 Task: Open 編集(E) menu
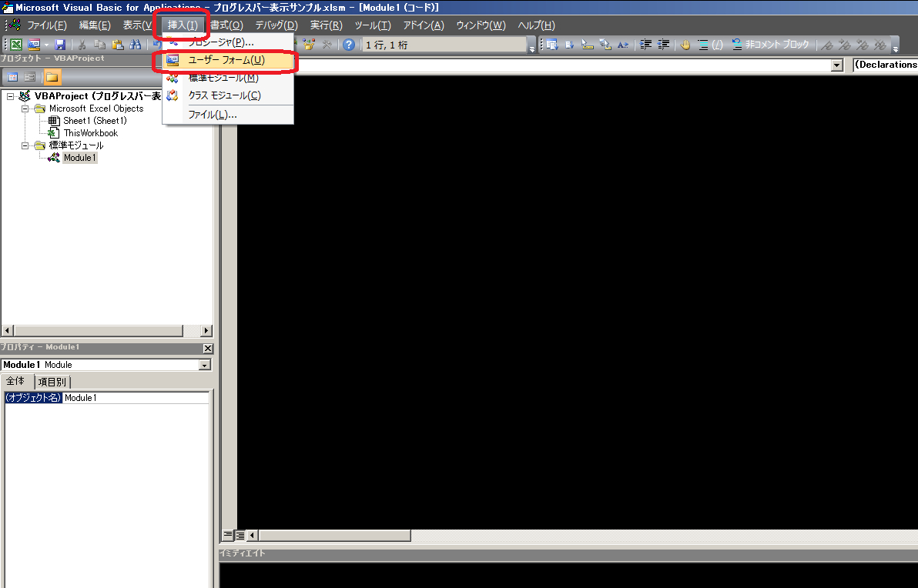coord(95,25)
